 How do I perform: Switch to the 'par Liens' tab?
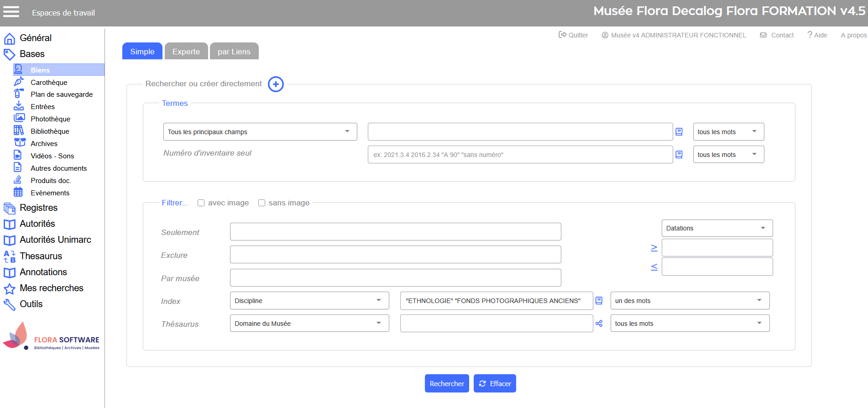(x=234, y=52)
